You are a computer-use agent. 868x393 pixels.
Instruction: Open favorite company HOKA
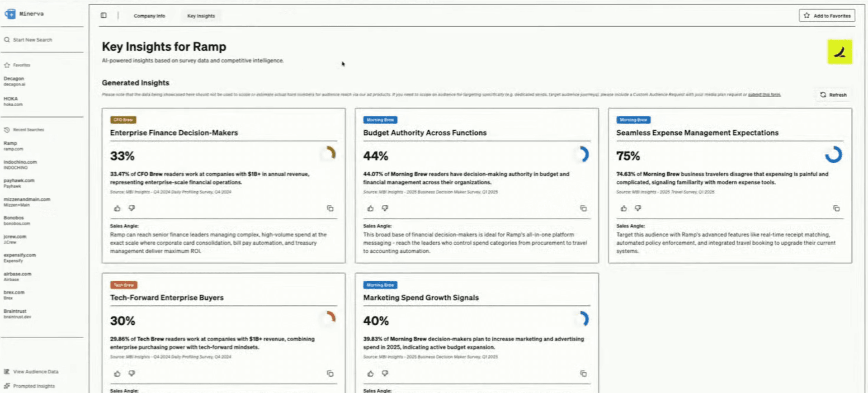[x=13, y=101]
